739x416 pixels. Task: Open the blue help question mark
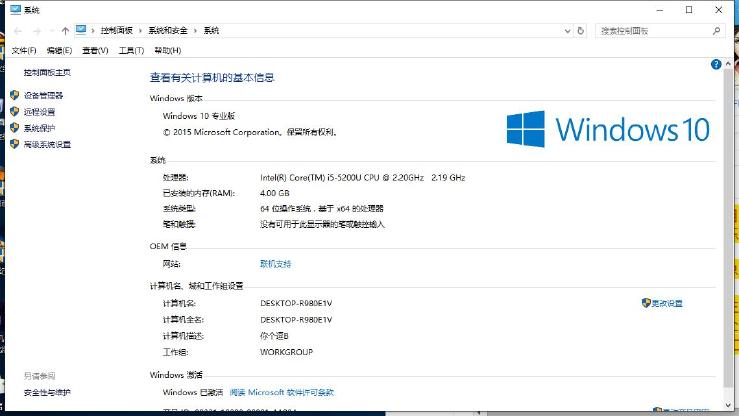tap(716, 65)
